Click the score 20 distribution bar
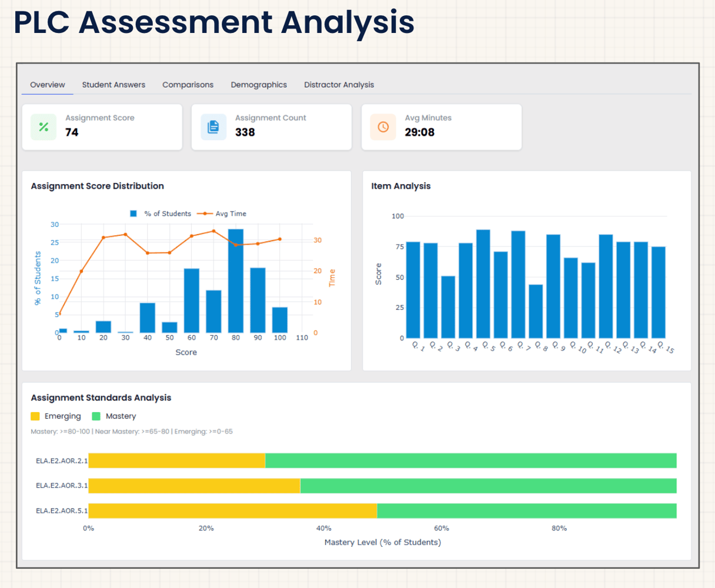The image size is (715, 588). [x=103, y=327]
